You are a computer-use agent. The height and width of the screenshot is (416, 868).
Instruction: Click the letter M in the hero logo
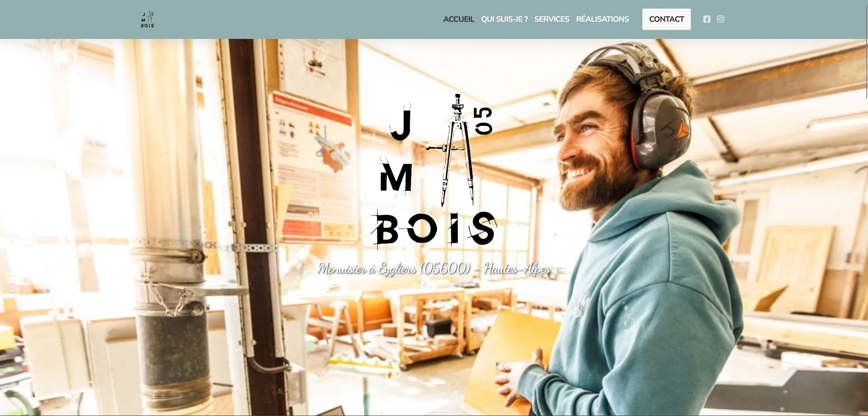(x=396, y=177)
